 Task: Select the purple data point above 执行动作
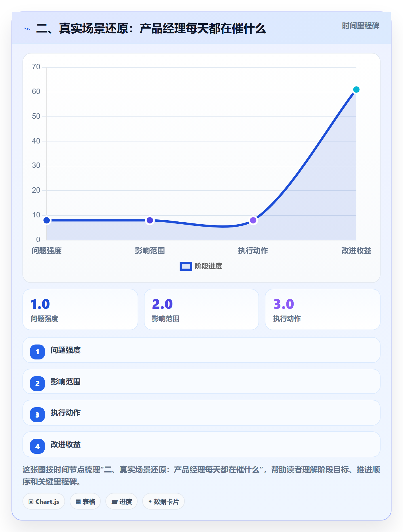253,221
